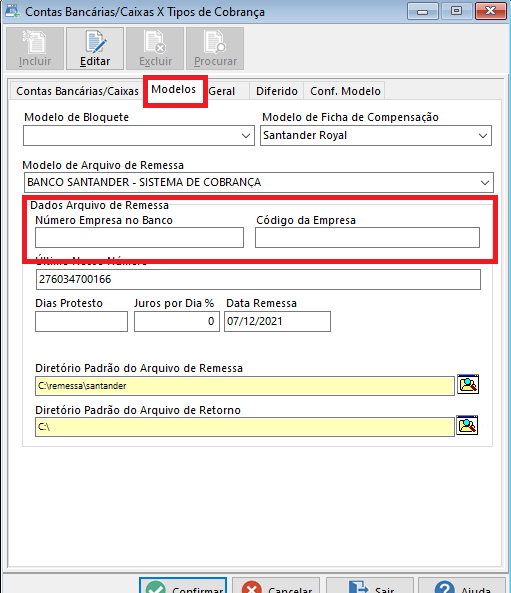511x593 pixels.
Task: Switch to the Diferido tab
Action: pyautogui.click(x=276, y=91)
